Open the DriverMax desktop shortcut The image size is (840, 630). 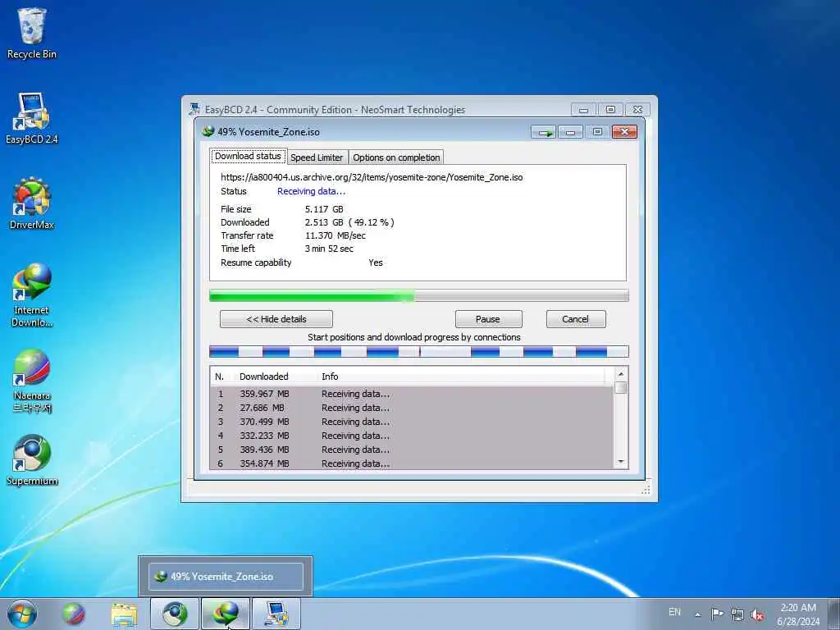click(32, 203)
